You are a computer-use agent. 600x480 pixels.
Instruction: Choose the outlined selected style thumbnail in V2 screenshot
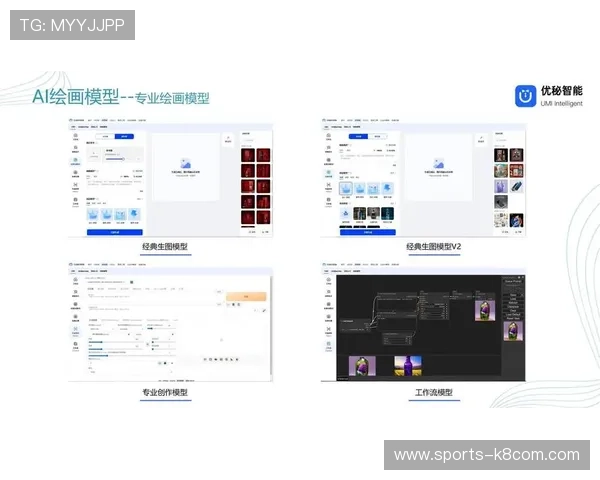pyautogui.click(x=346, y=188)
